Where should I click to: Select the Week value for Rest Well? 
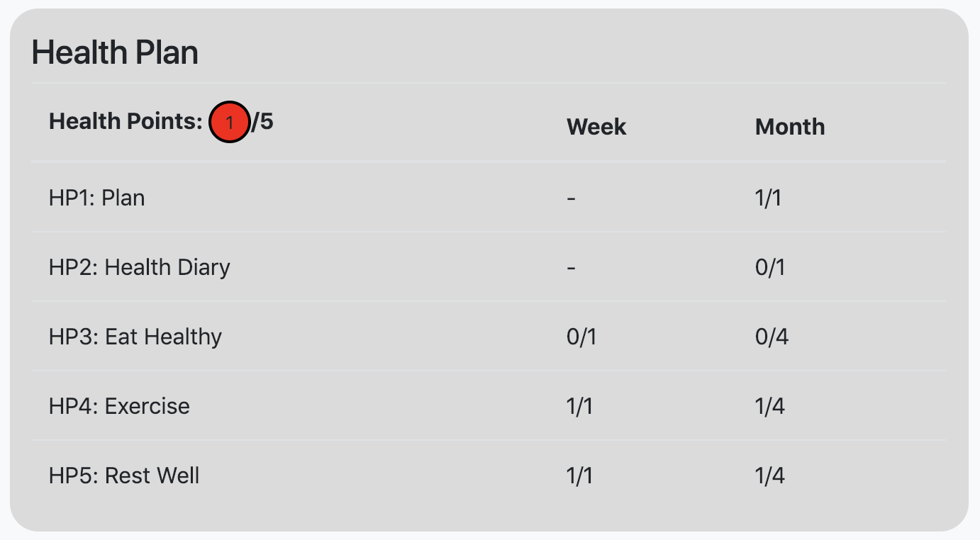[579, 476]
